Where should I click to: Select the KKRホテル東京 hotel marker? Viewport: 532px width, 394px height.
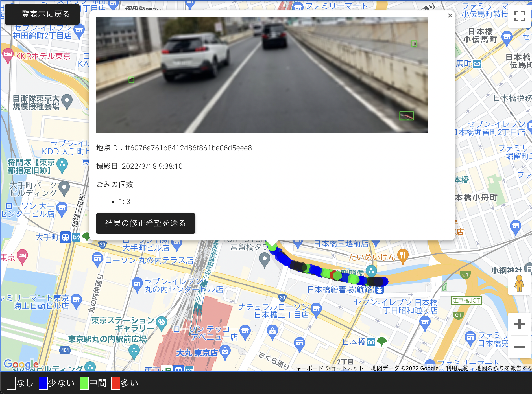tap(8, 53)
